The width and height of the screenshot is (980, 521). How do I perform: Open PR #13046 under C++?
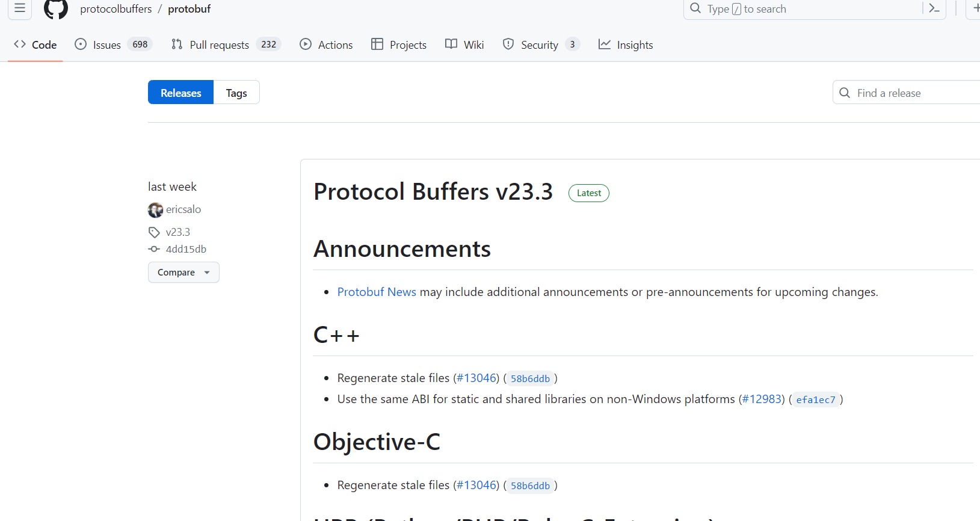click(476, 378)
